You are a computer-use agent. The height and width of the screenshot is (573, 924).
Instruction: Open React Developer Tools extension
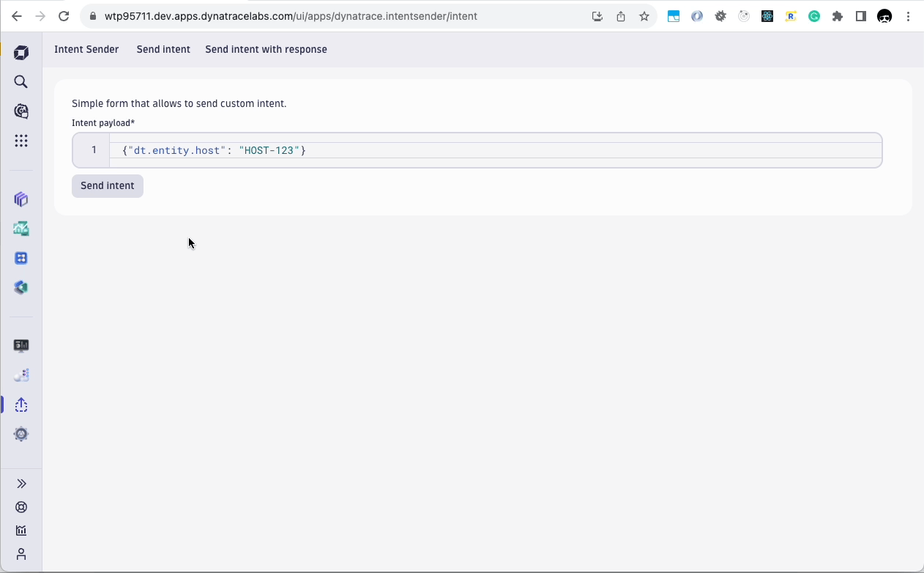(x=767, y=16)
